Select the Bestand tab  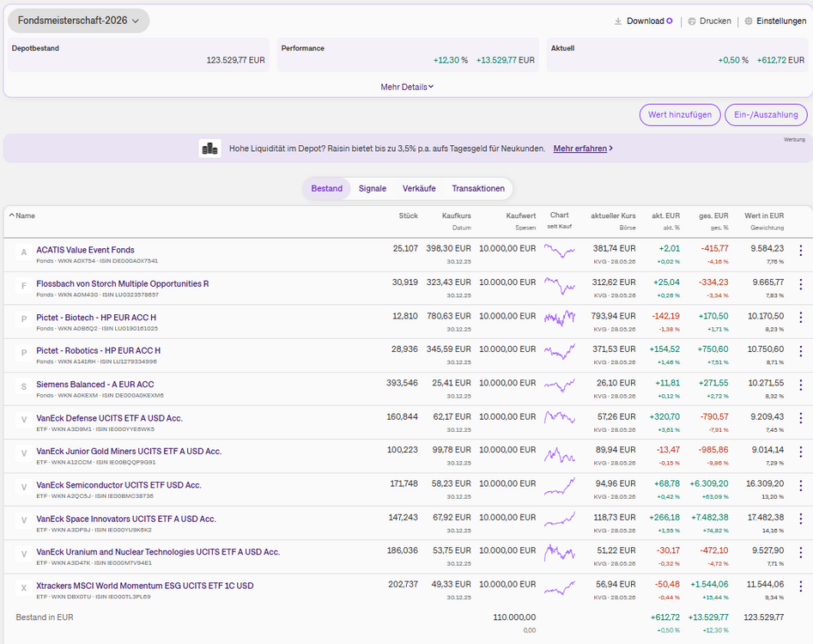coord(326,189)
